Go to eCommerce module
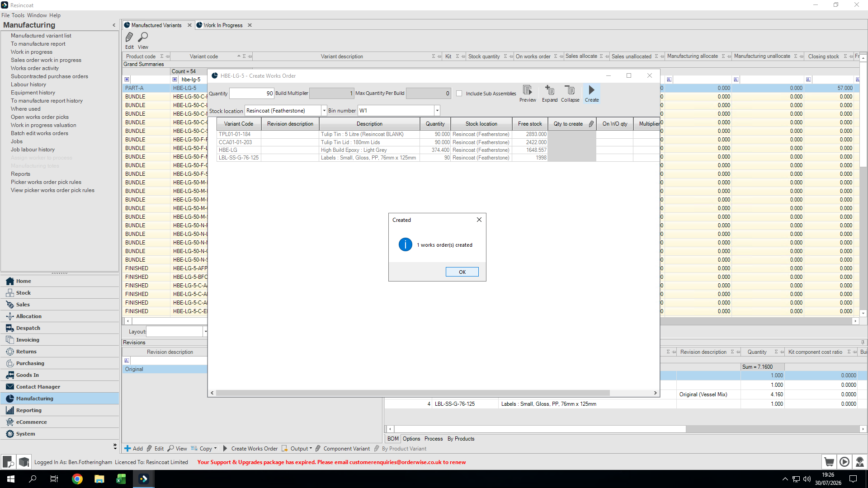Image resolution: width=868 pixels, height=488 pixels. 60,422
